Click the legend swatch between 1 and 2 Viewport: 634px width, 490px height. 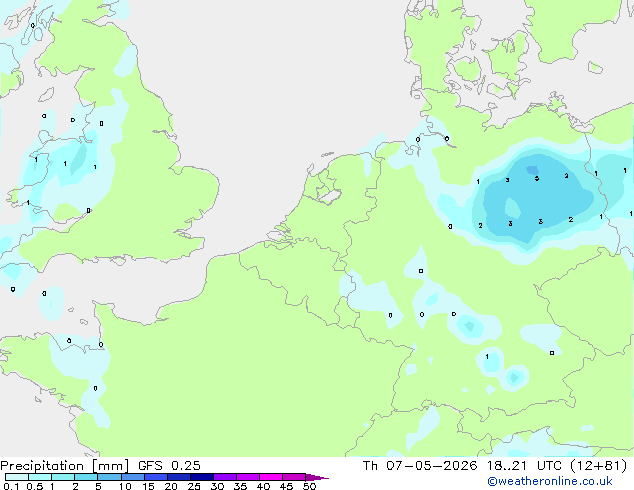pos(63,477)
